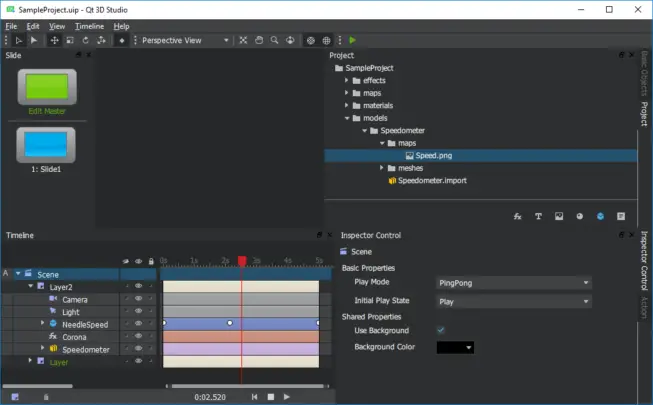The image size is (653, 405).
Task: Jump to timeline start with rewind button
Action: (x=254, y=397)
